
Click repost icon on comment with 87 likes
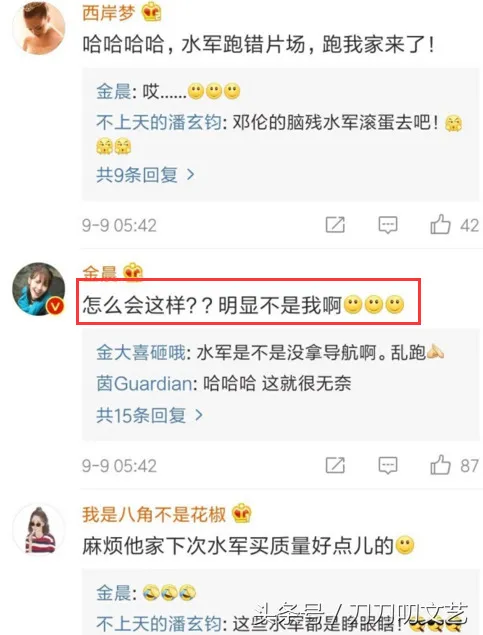(335, 465)
